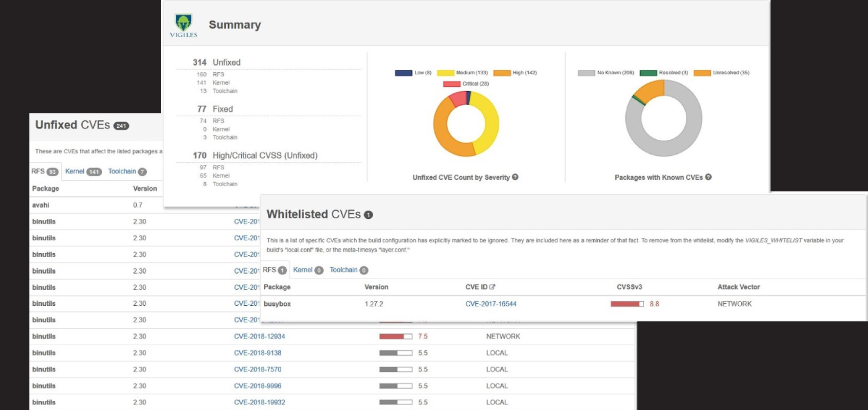Image resolution: width=868 pixels, height=410 pixels.
Task: Click the Unfixed CVEs 241 count badge
Action: point(121,126)
